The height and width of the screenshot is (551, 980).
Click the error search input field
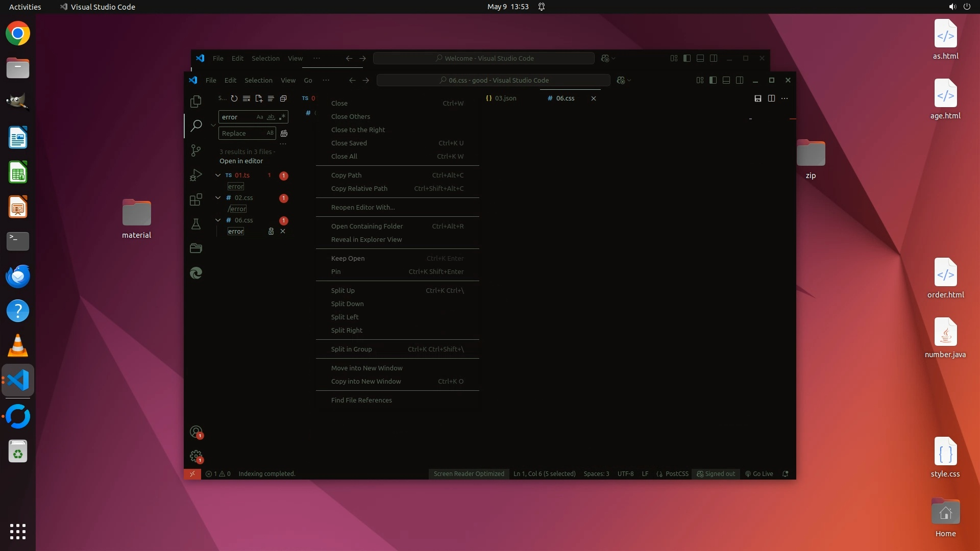click(237, 117)
